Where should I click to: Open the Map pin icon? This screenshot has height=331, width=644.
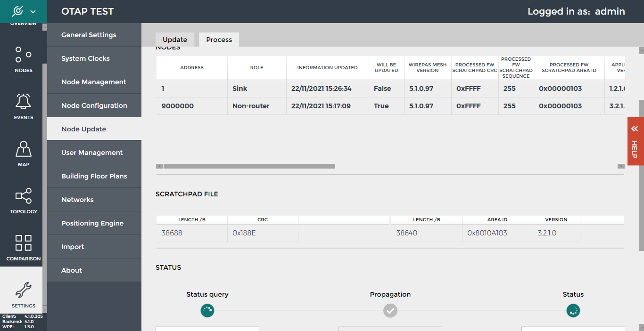pyautogui.click(x=23, y=149)
